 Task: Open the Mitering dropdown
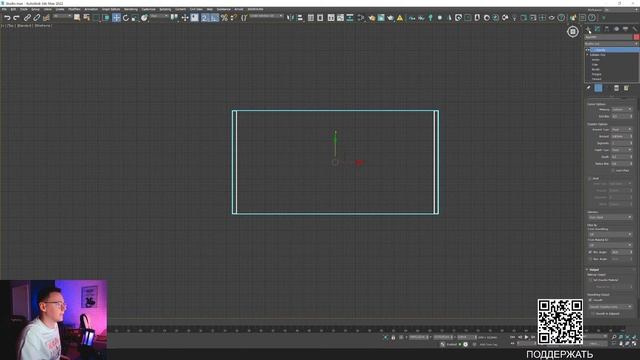[x=622, y=109]
